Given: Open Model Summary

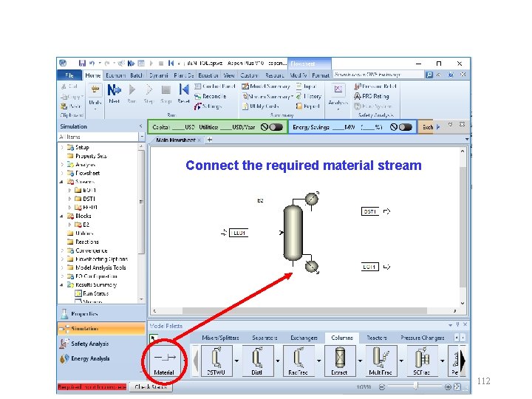Looking at the screenshot, I should coord(266,86).
